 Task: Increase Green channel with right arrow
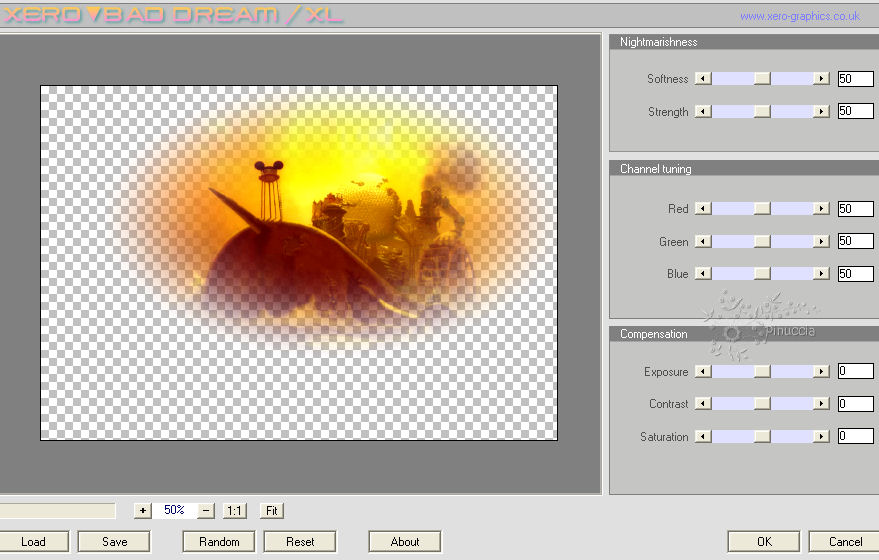[x=821, y=241]
